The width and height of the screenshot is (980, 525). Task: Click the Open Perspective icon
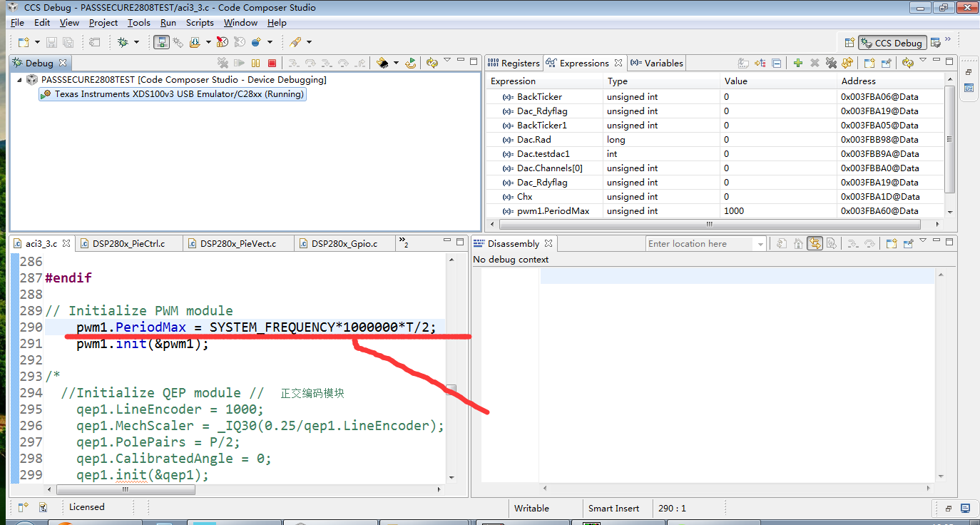pos(849,43)
